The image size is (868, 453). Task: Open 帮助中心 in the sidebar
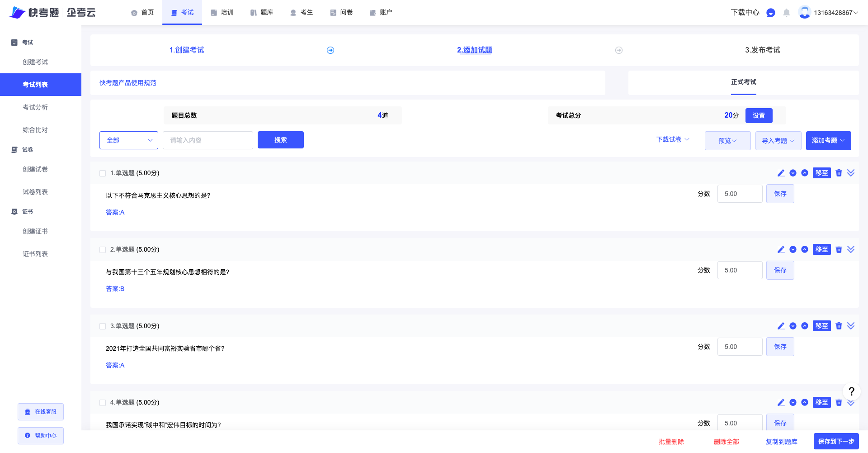pyautogui.click(x=41, y=436)
